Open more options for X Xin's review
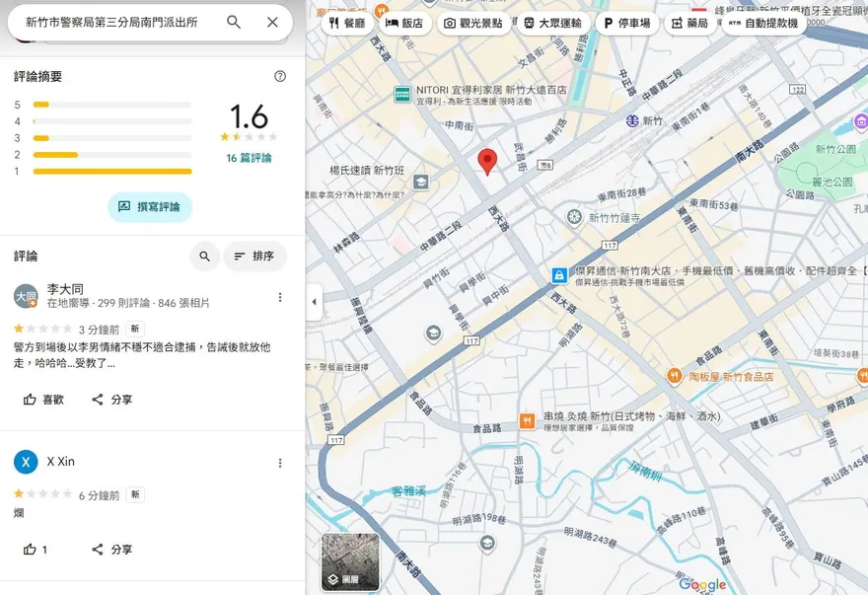This screenshot has height=595, width=868. [280, 463]
